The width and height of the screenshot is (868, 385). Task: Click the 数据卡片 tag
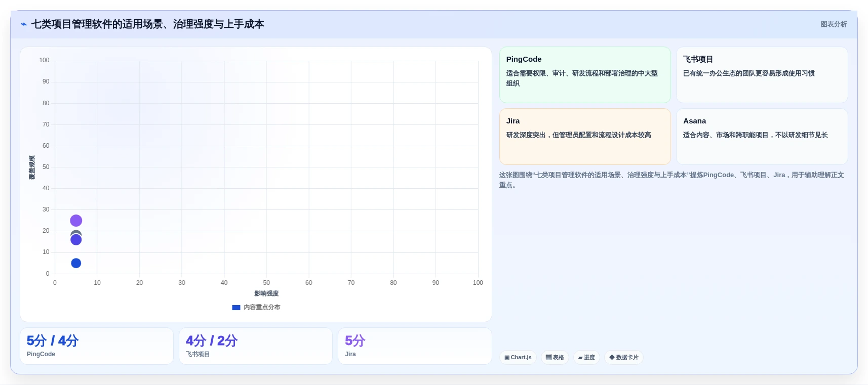[623, 357]
